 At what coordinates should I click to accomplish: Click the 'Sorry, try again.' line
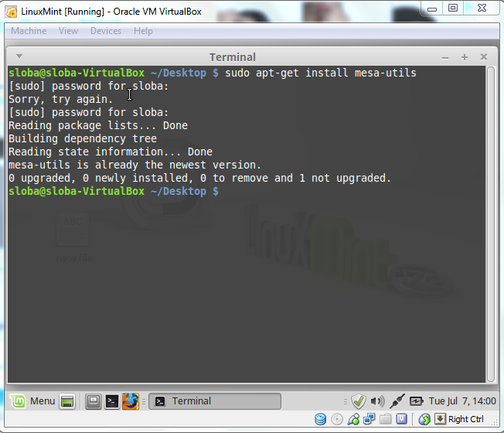point(61,99)
